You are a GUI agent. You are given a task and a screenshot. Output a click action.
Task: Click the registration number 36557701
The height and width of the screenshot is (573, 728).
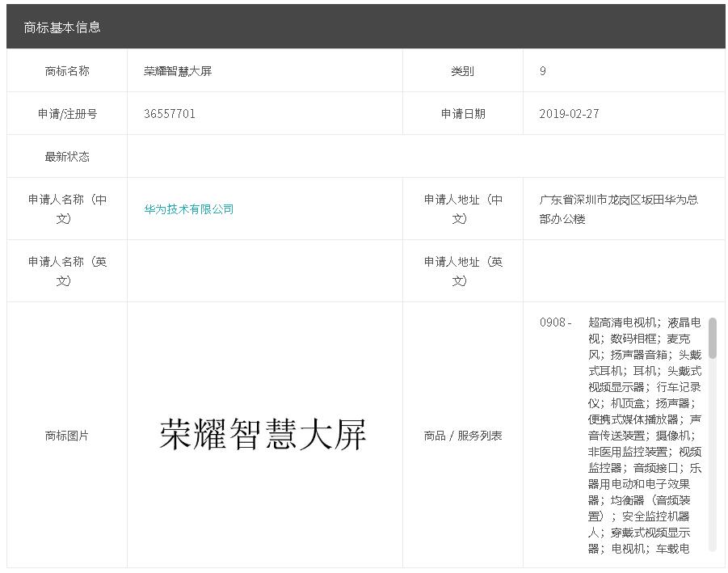point(170,114)
